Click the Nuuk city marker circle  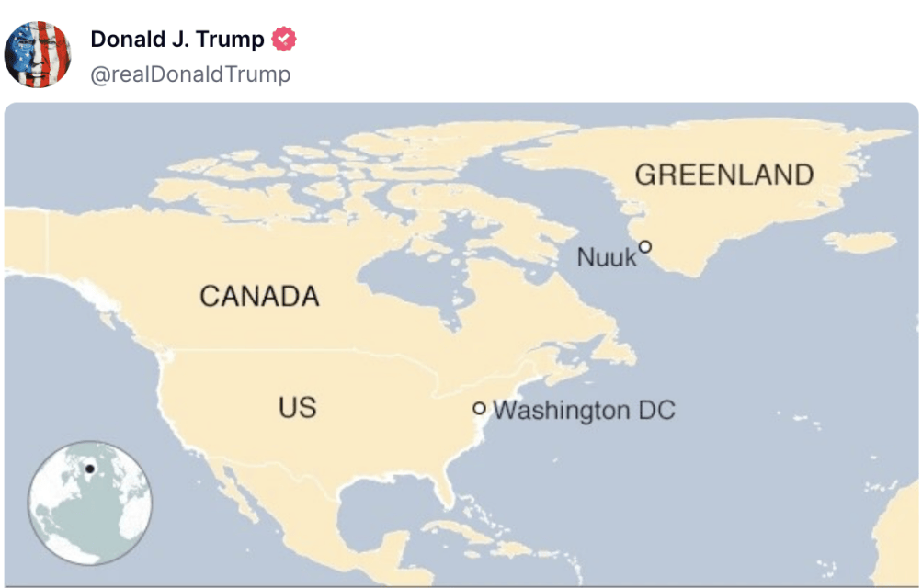(645, 246)
